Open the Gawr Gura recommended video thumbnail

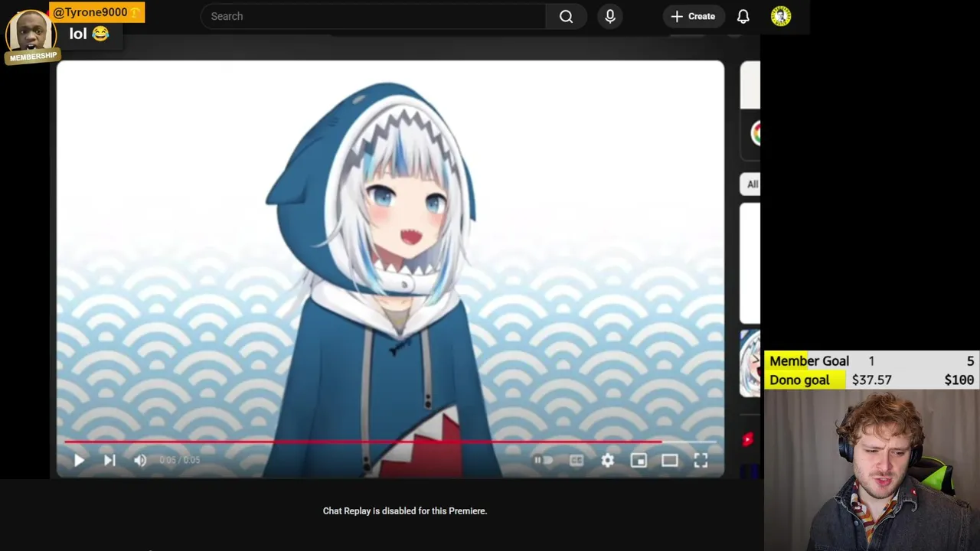coord(750,364)
